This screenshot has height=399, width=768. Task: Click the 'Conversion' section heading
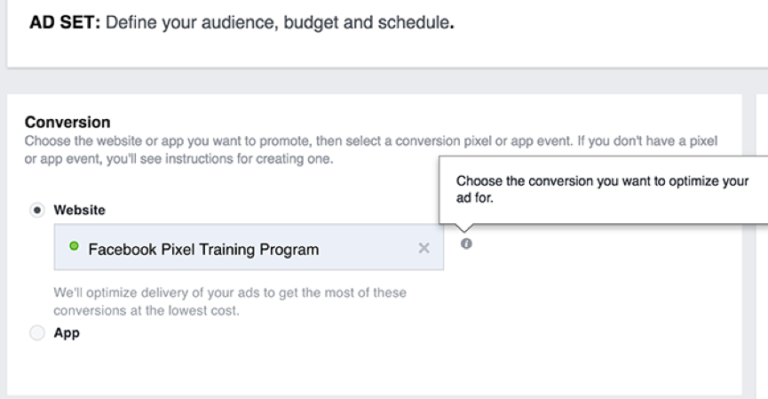tap(68, 122)
